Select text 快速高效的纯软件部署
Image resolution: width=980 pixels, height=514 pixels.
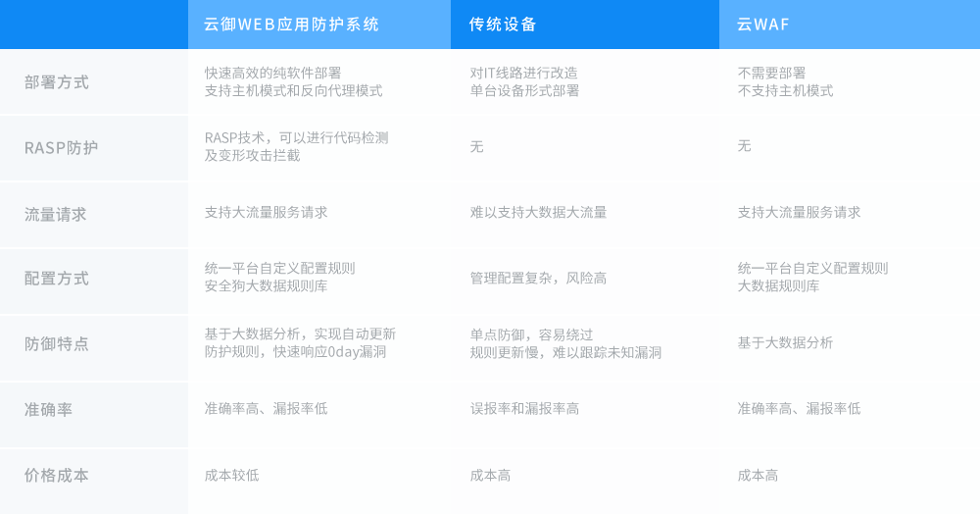point(272,74)
